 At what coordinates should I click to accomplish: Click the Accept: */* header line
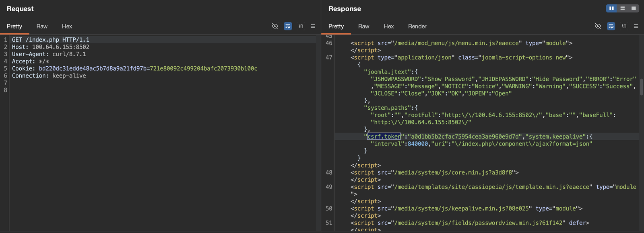(x=31, y=61)
